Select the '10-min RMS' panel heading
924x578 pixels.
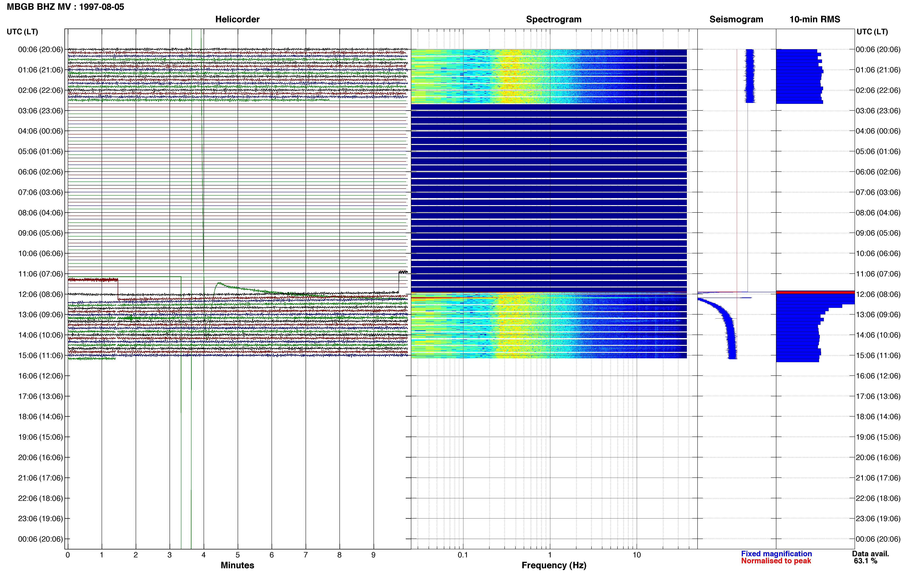[815, 20]
